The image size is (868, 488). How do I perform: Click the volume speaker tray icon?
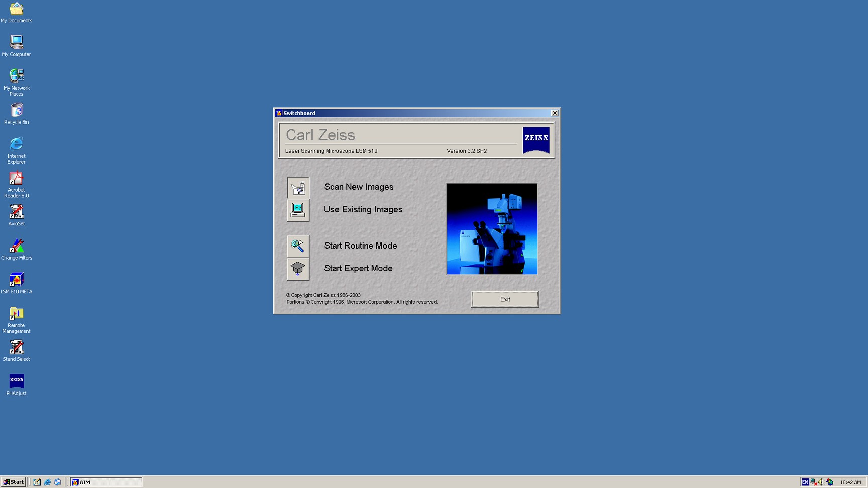822,482
